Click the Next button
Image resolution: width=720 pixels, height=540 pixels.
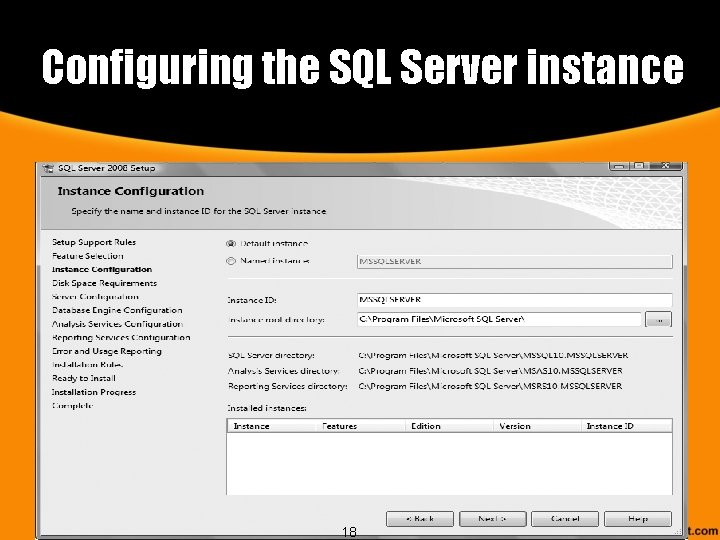pyautogui.click(x=493, y=519)
